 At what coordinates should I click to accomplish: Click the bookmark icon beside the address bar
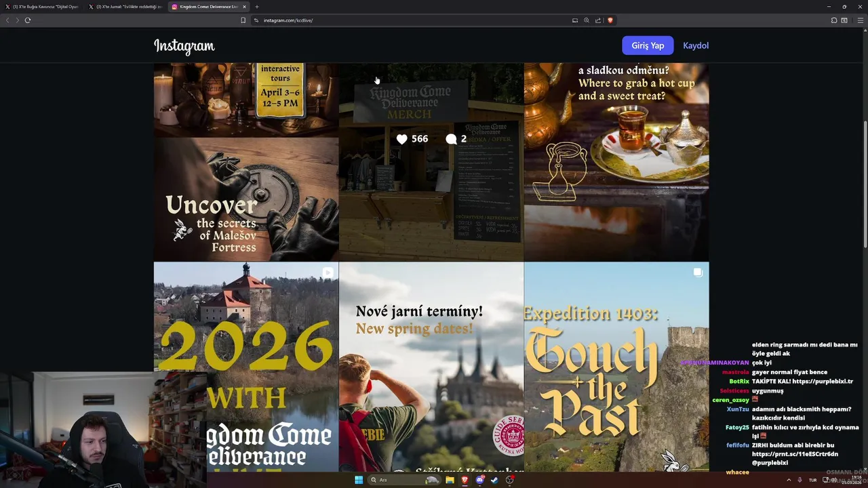243,20
